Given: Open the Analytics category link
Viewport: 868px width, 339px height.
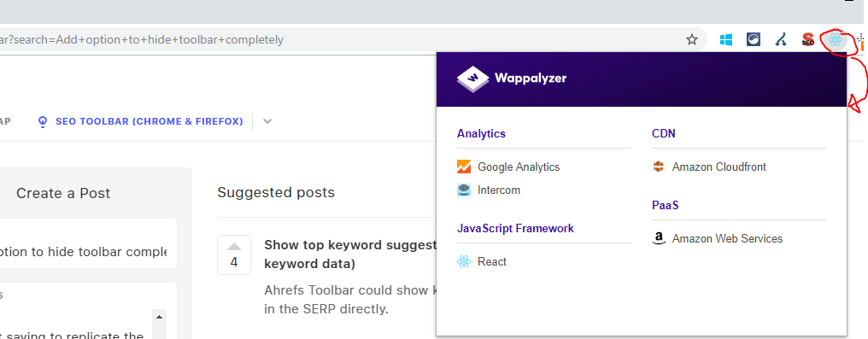Looking at the screenshot, I should tap(481, 133).
